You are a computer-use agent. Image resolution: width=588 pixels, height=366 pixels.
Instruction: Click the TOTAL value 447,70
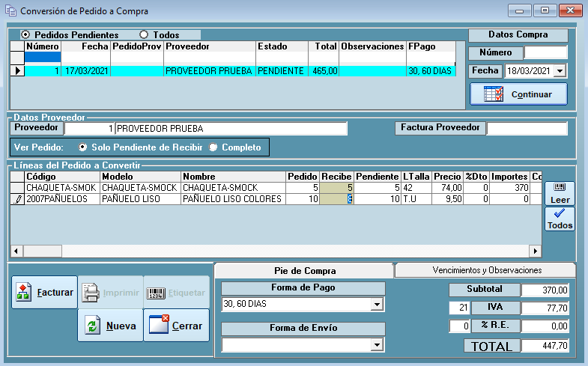pos(545,345)
